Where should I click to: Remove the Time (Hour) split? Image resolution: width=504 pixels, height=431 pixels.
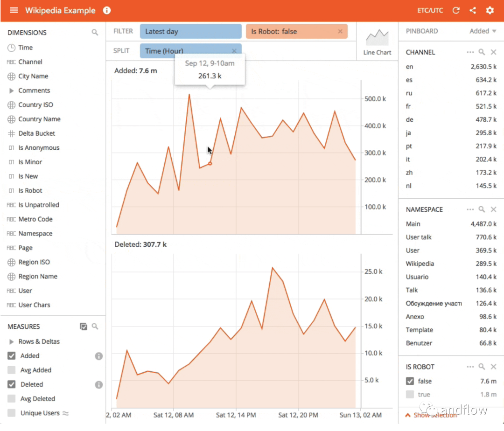click(x=234, y=51)
